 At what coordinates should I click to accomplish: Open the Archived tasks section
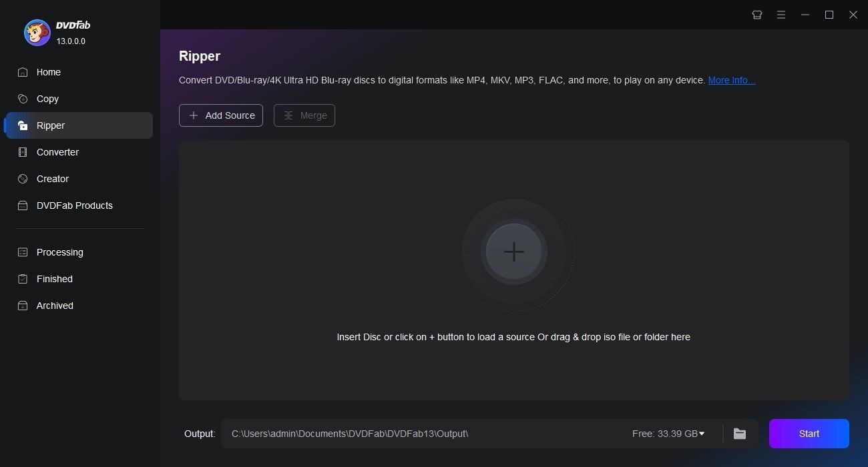(x=55, y=306)
